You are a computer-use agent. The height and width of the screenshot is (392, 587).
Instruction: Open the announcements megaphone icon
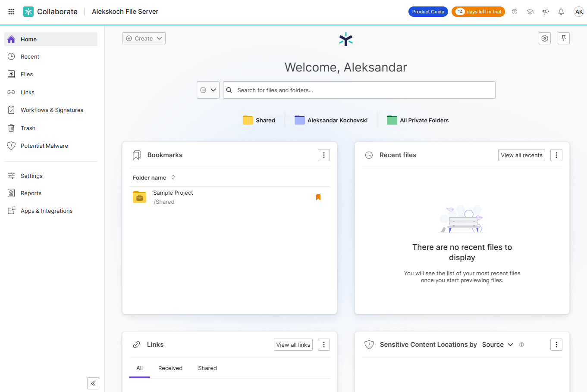tap(546, 12)
